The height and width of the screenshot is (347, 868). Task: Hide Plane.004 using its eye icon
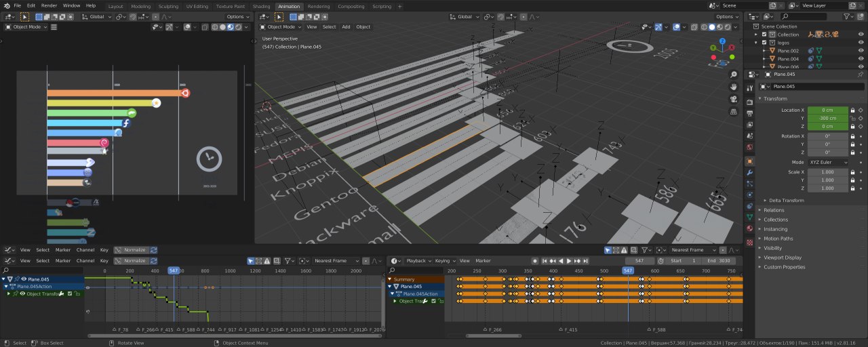pos(862,59)
